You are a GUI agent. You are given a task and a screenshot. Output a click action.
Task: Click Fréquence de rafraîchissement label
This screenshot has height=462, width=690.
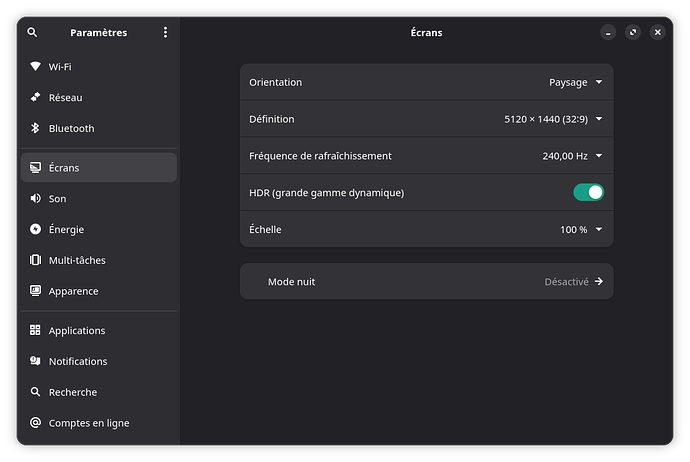click(x=320, y=156)
